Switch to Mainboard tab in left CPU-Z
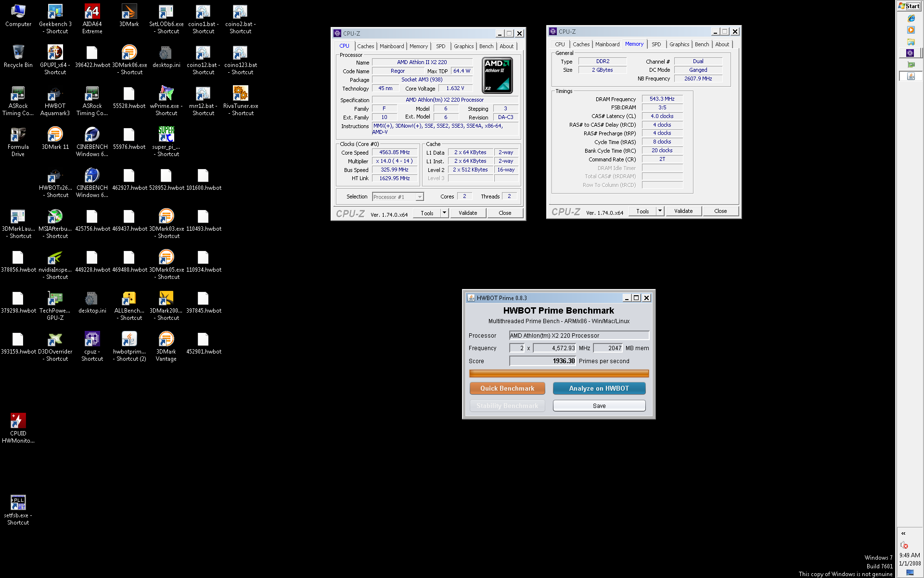 click(392, 46)
